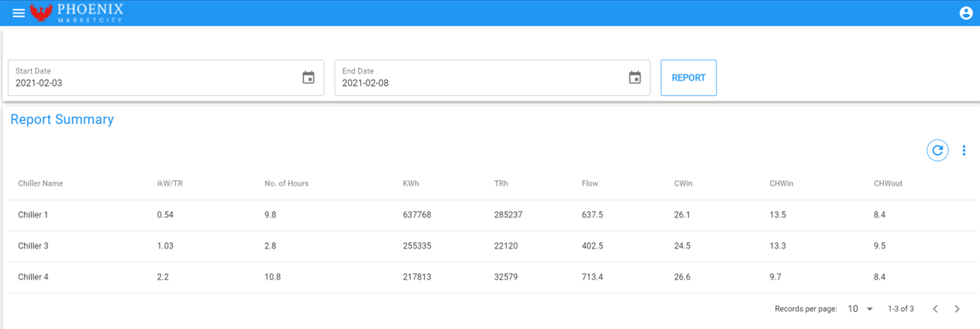Open the user account profile icon
Image resolution: width=980 pixels, height=329 pixels.
[966, 13]
